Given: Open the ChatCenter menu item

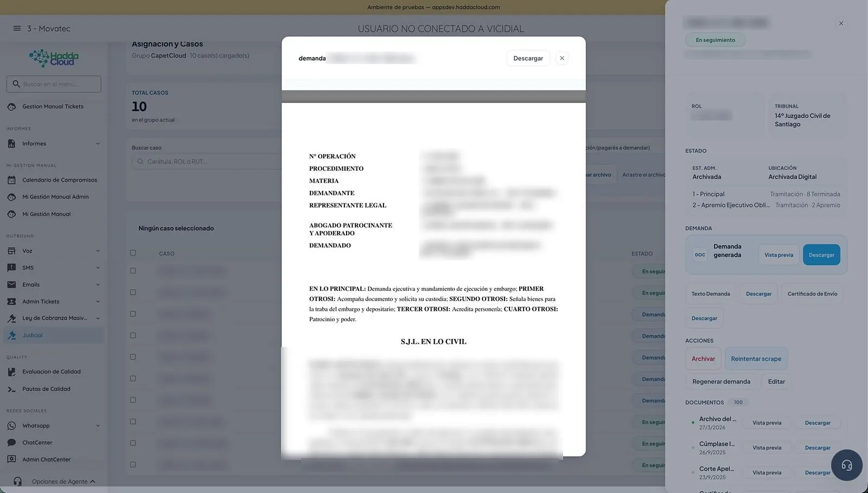Looking at the screenshot, I should point(54,443).
